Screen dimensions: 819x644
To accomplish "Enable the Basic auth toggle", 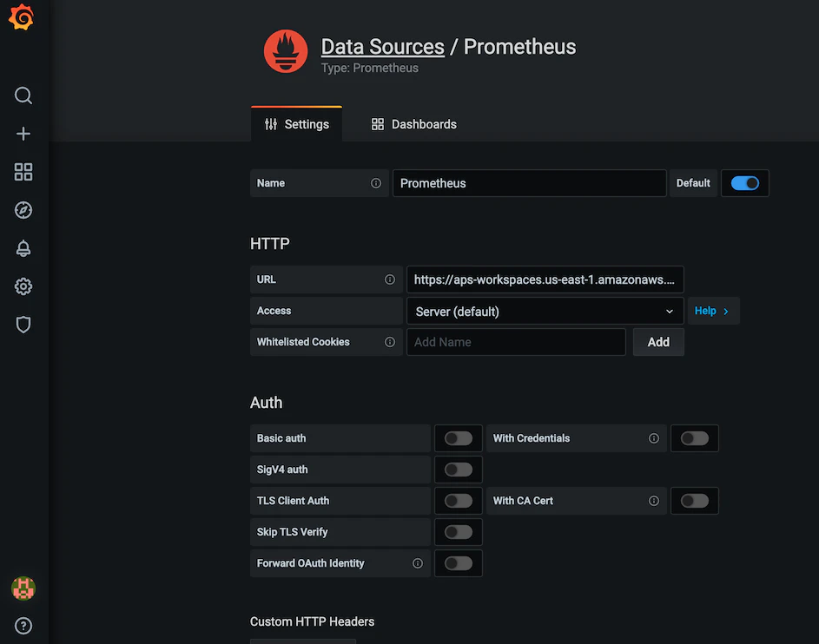I will pyautogui.click(x=458, y=438).
